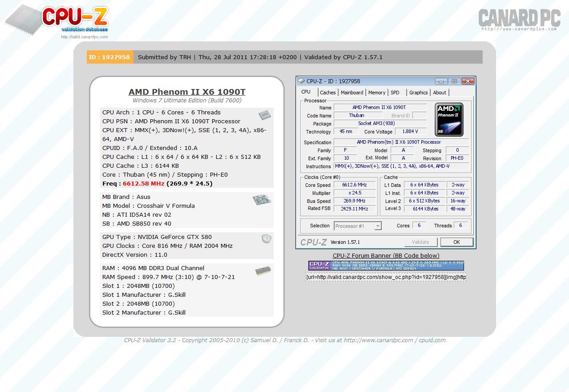This screenshot has height=392, width=569.
Task: Open the Memory tab
Action: [377, 93]
